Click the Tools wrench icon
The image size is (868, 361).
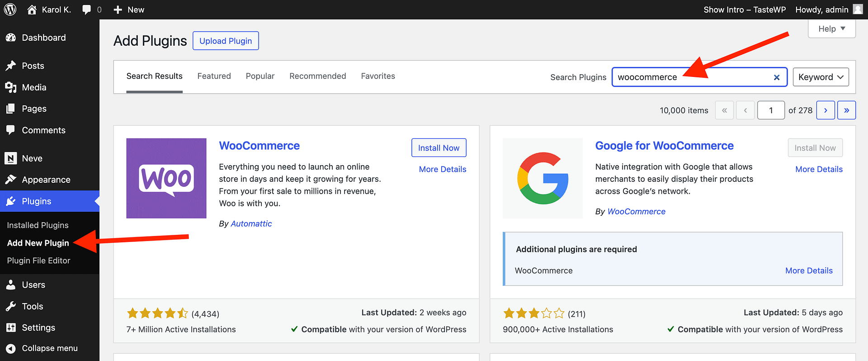(11, 306)
